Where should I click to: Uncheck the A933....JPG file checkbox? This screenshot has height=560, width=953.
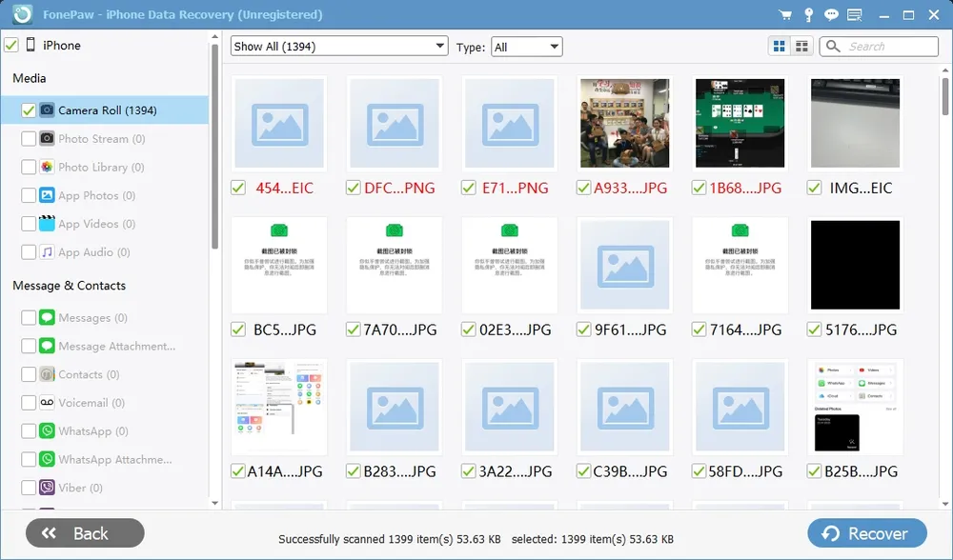(583, 188)
